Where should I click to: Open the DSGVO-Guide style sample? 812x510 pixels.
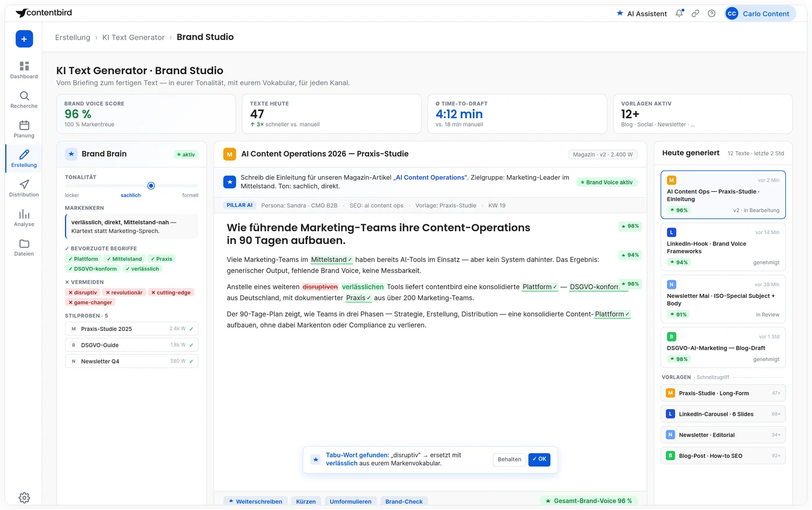click(x=132, y=345)
